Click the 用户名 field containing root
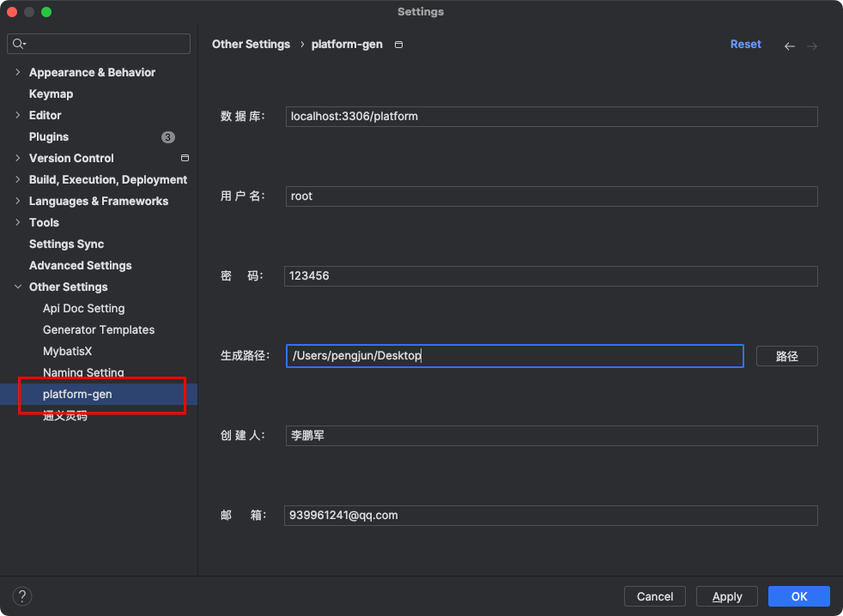Image resolution: width=843 pixels, height=616 pixels. (x=552, y=196)
